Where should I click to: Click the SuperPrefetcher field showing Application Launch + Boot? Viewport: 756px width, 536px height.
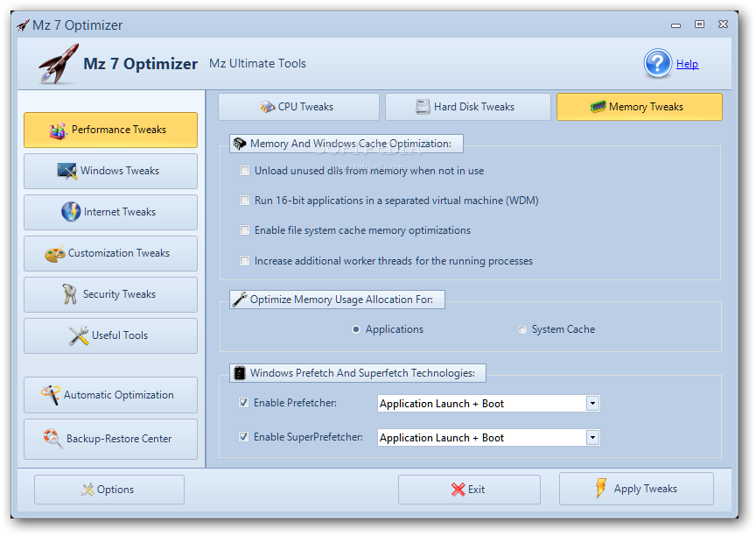coord(488,438)
